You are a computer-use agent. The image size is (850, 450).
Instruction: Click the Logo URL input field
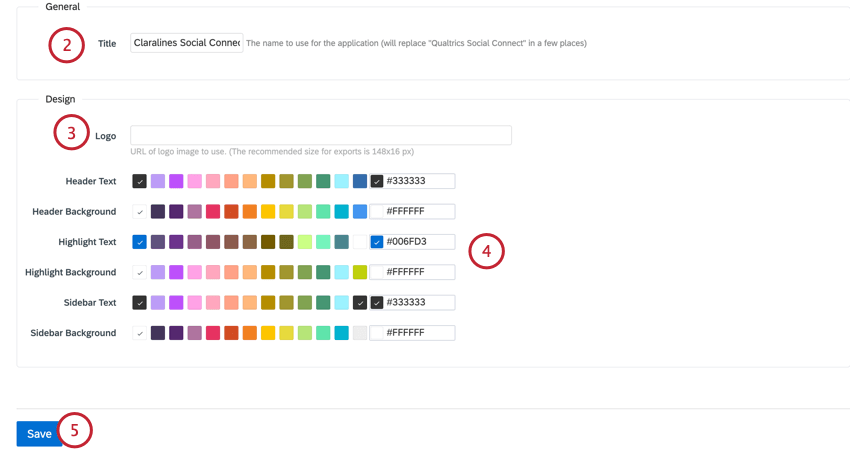(x=321, y=135)
